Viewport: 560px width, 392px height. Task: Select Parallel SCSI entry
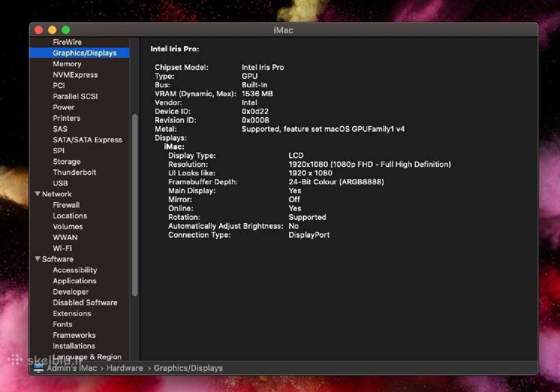(x=75, y=96)
